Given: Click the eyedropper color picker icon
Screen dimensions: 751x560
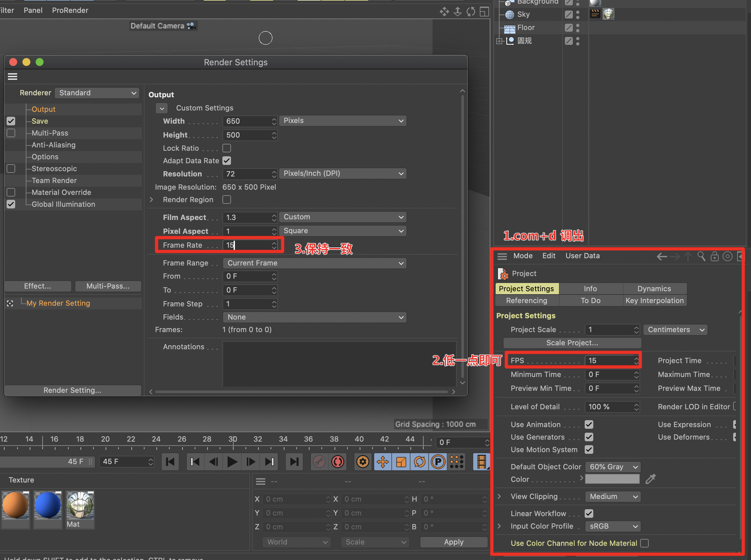Looking at the screenshot, I should tap(650, 479).
